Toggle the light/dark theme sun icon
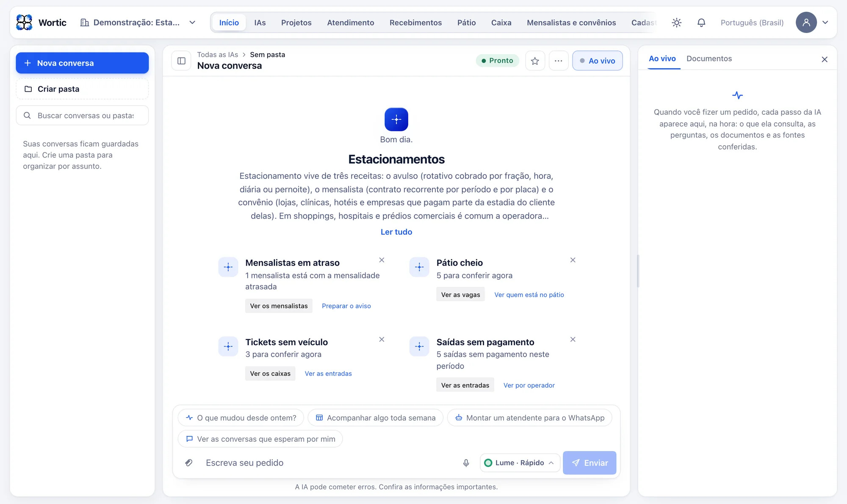Image resolution: width=847 pixels, height=504 pixels. pos(676,22)
